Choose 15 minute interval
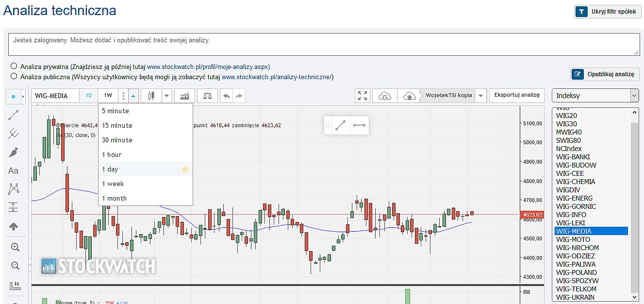 click(146, 125)
